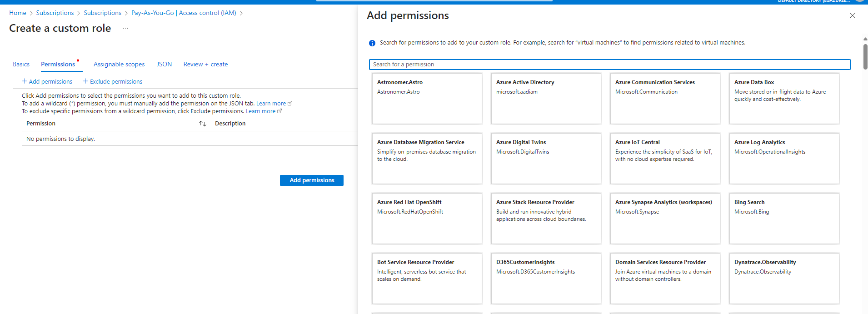Sort by the Permission column header
868x314 pixels.
tap(41, 123)
